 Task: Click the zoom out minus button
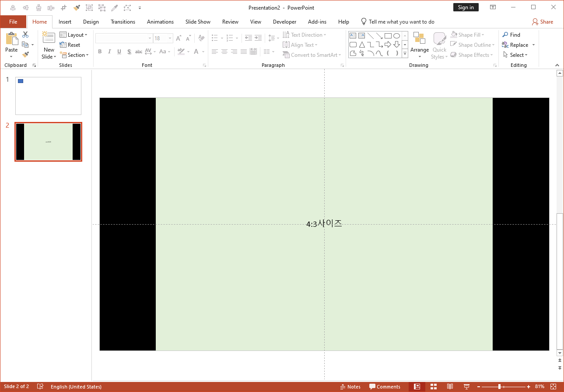click(479, 387)
